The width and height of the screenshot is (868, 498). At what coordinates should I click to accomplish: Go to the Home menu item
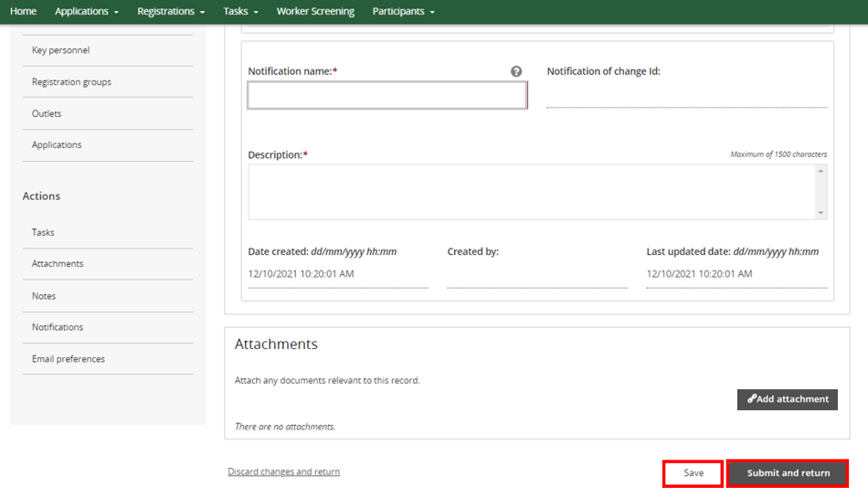click(23, 12)
